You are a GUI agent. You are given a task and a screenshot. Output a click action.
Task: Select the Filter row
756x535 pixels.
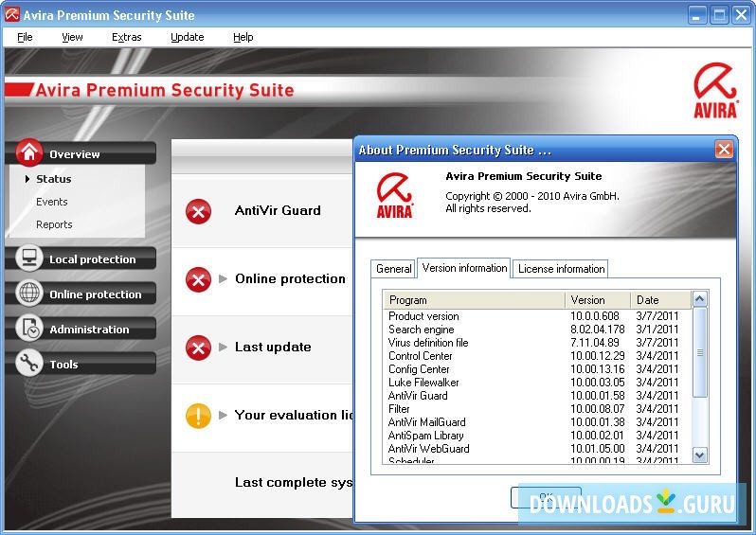[537, 409]
